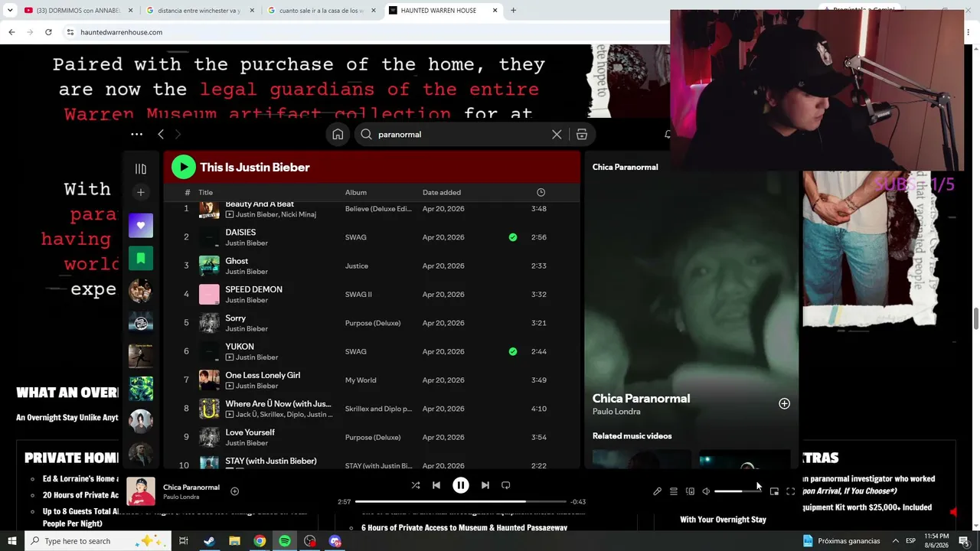The image size is (980, 551).
Task: Close the HAUNTED WARREN HOUSE tab
Action: tap(495, 11)
